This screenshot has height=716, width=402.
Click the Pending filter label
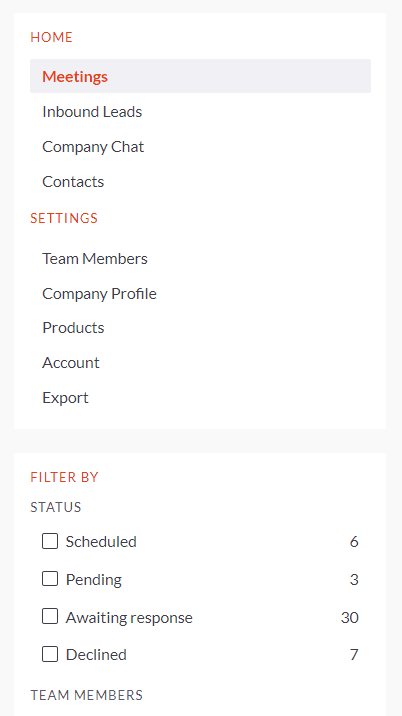[94, 579]
